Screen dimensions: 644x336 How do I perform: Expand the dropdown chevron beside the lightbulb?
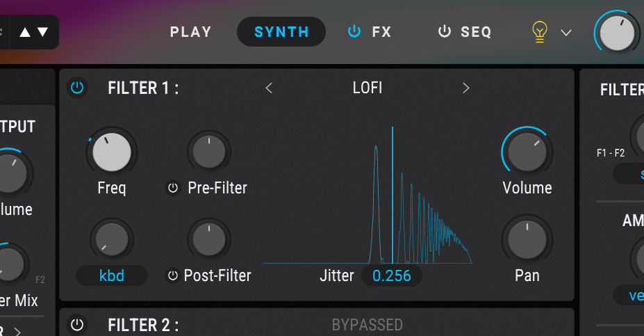click(x=566, y=33)
